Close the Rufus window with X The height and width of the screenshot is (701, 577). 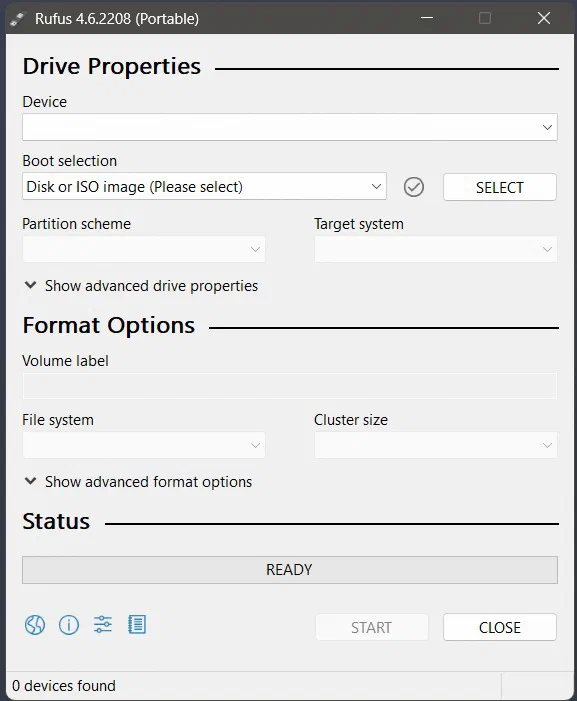tap(544, 18)
